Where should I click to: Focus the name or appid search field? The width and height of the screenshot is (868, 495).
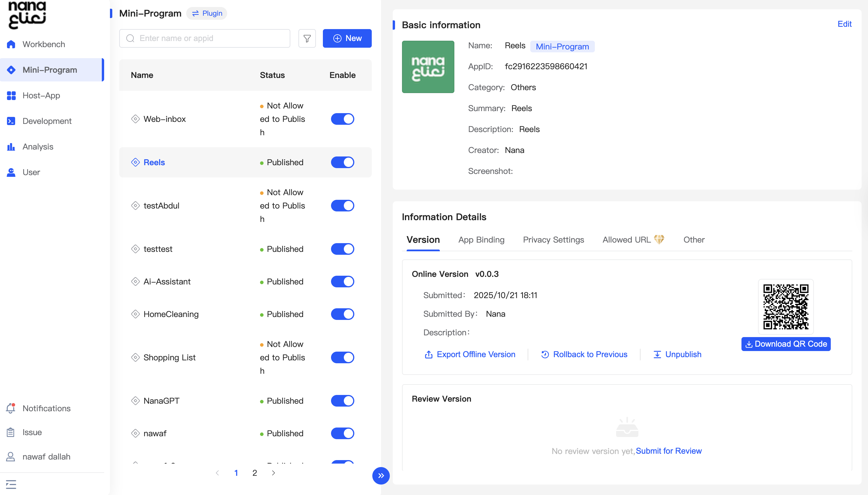click(205, 38)
